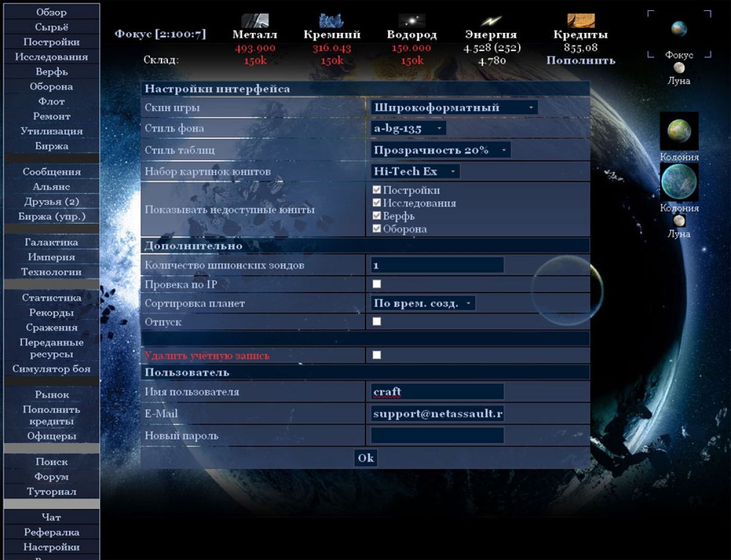Click the Ok button to save settings
731x560 pixels.
click(x=365, y=458)
